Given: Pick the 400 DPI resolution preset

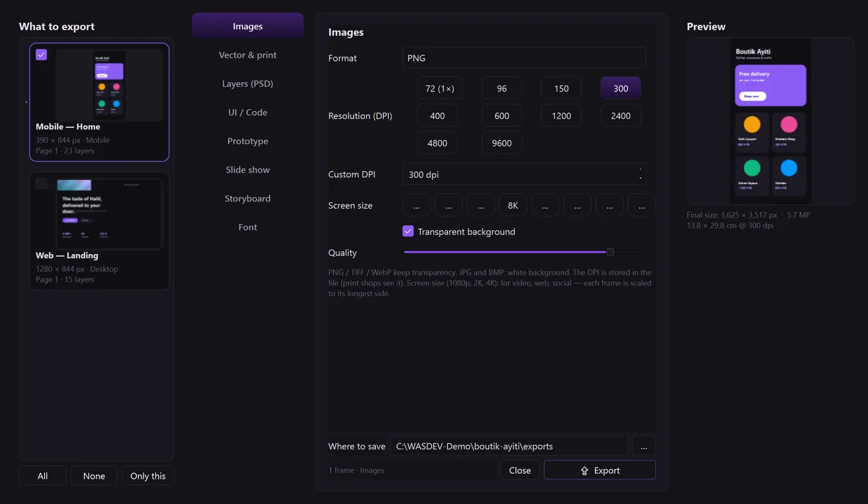Looking at the screenshot, I should coord(437,115).
